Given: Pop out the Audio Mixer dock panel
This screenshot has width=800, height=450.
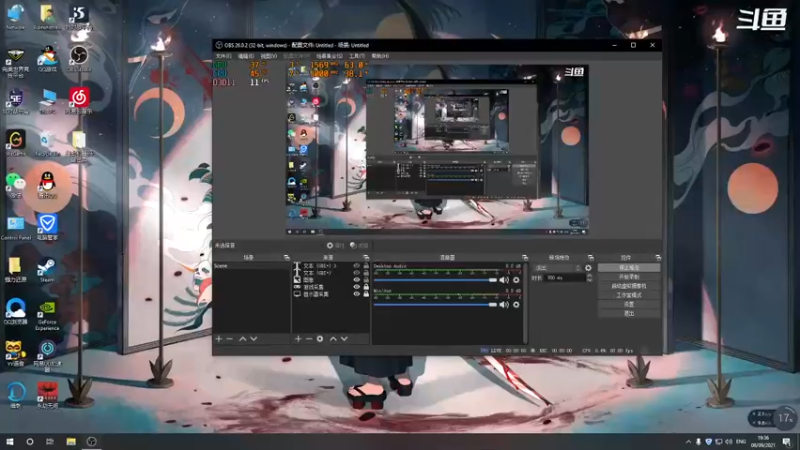Looking at the screenshot, I should pyautogui.click(x=524, y=258).
